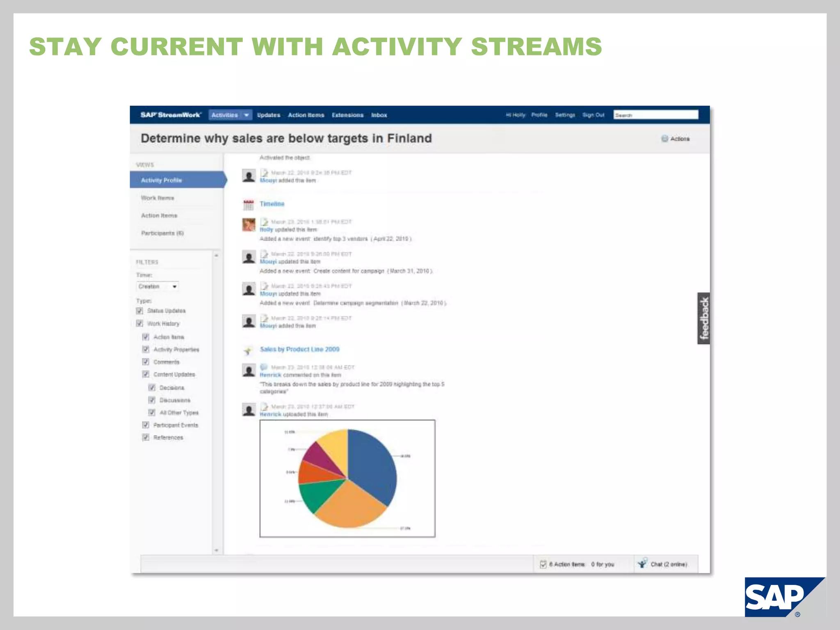Click the Henrick name on the comment entry
The width and height of the screenshot is (840, 630).
271,375
